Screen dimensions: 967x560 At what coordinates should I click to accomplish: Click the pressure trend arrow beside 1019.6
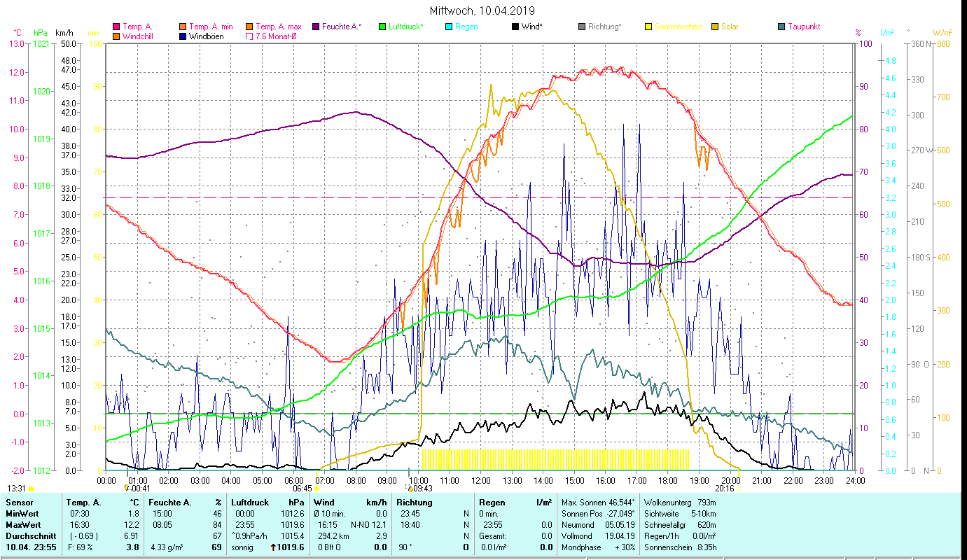tap(273, 547)
